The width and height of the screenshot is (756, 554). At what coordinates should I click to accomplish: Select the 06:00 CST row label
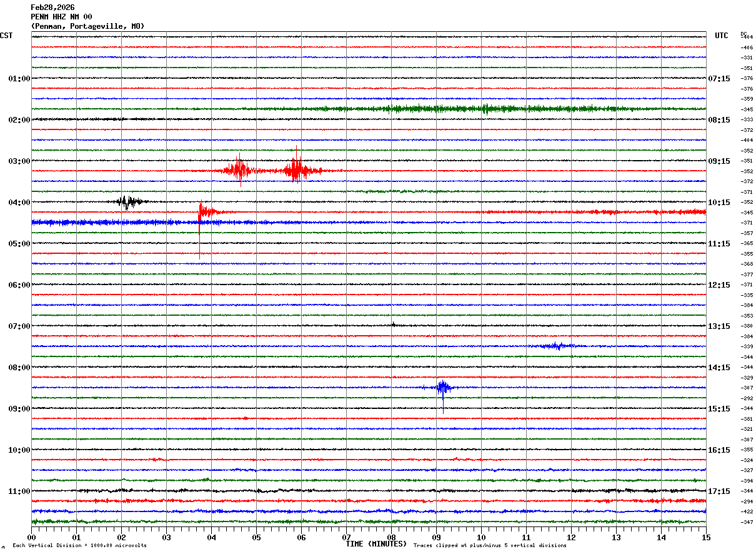(x=19, y=285)
